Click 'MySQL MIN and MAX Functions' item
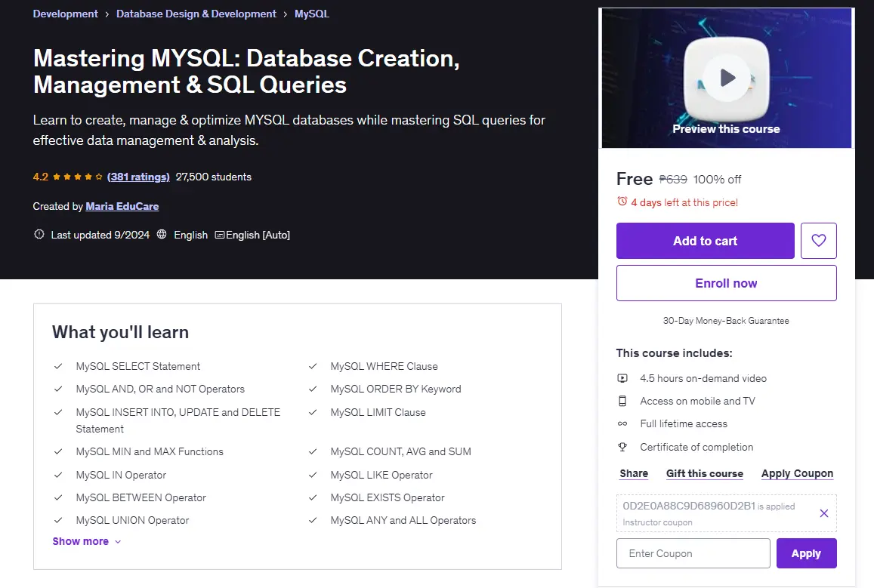 [150, 451]
